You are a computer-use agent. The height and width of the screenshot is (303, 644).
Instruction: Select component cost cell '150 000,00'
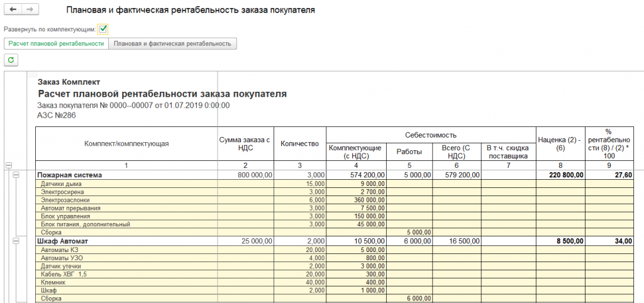click(356, 216)
